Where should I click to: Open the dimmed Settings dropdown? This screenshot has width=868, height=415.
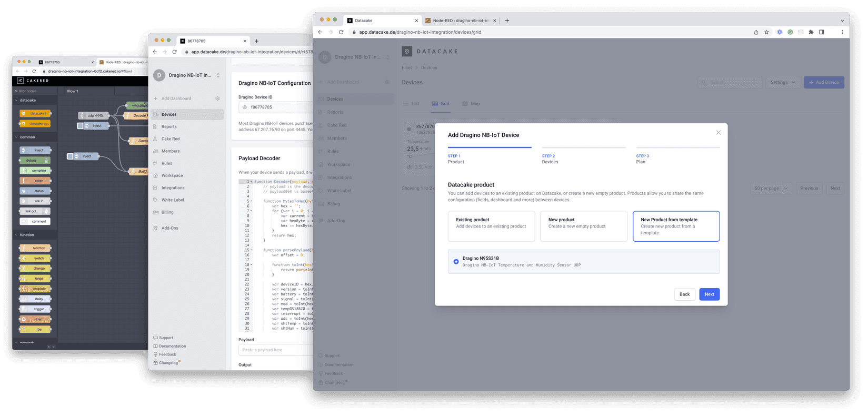(x=783, y=82)
